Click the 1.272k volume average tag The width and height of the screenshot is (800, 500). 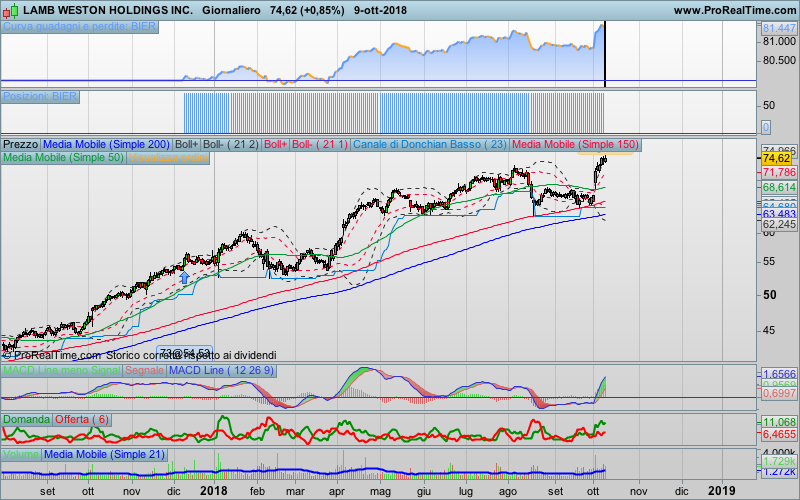[x=779, y=471]
